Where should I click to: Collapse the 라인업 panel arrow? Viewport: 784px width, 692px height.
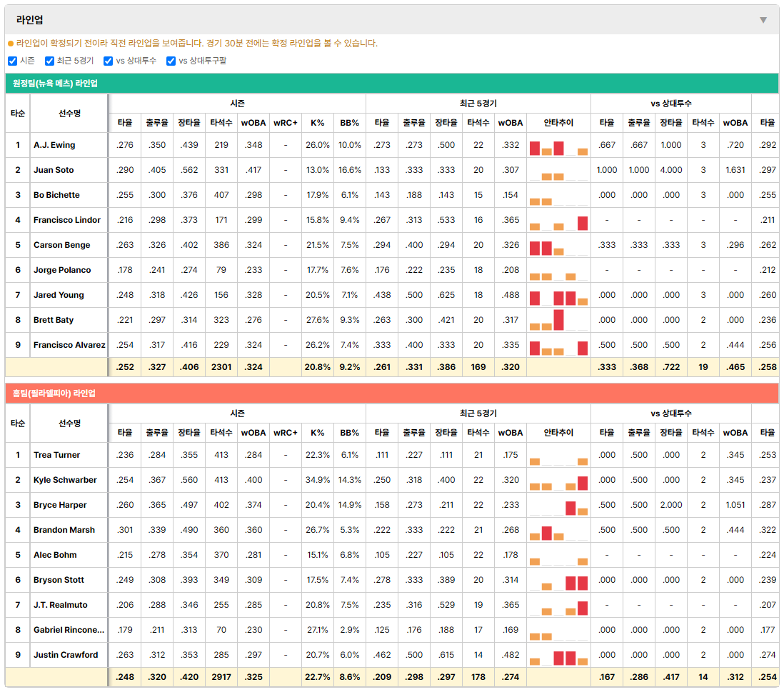click(763, 20)
